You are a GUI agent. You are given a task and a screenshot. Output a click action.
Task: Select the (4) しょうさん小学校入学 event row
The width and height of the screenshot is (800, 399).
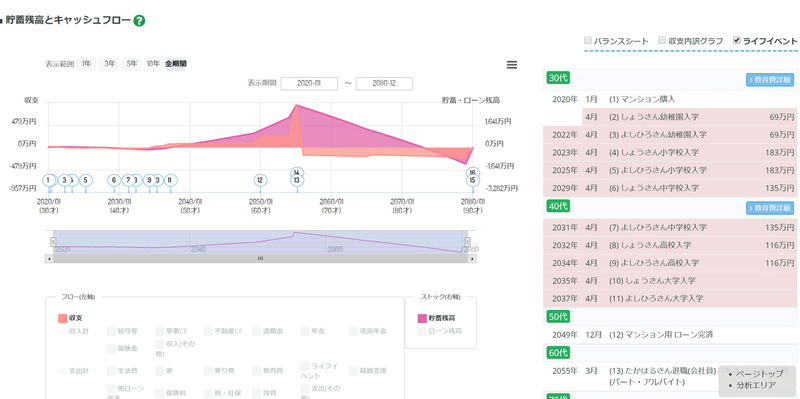pyautogui.click(x=670, y=153)
